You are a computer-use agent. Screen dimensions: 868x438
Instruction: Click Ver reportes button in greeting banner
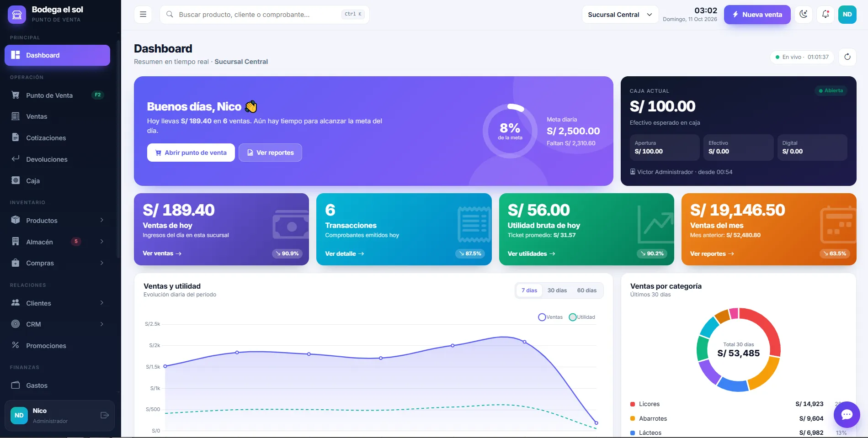(270, 153)
